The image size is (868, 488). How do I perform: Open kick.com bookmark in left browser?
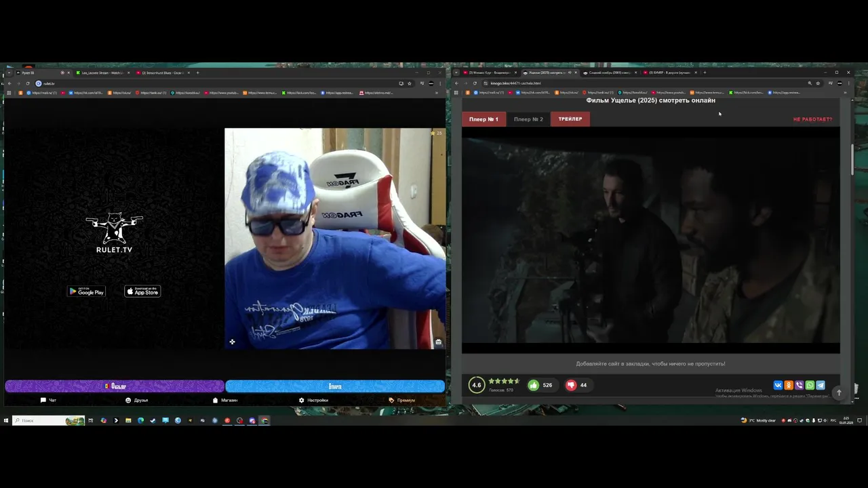point(300,93)
